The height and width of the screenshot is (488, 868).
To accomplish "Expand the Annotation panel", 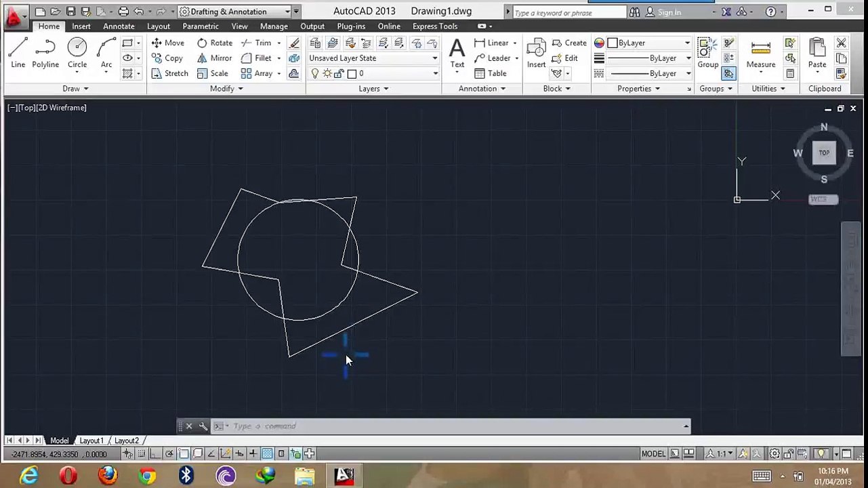I will coord(482,89).
